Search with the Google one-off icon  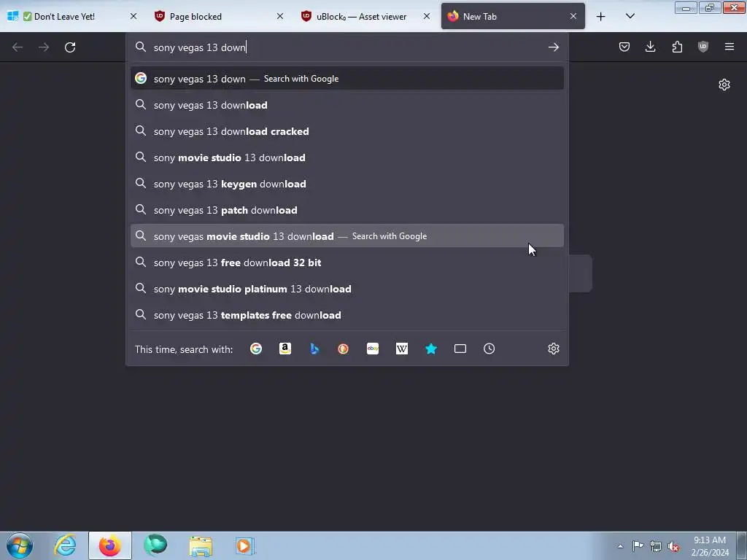[x=256, y=349]
